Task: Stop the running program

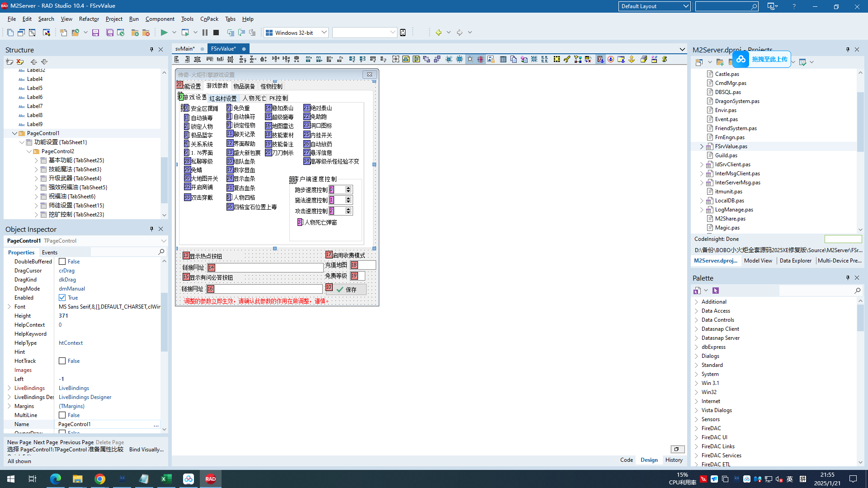Action: [216, 33]
